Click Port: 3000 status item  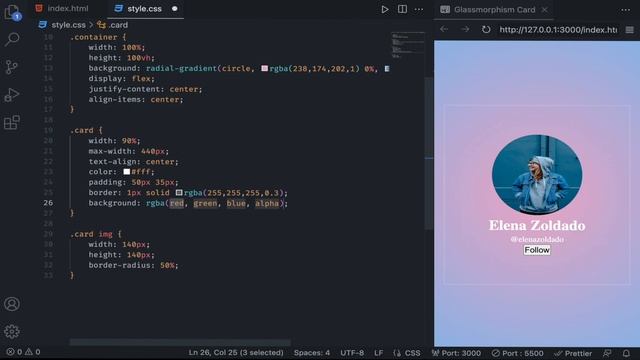click(456, 353)
